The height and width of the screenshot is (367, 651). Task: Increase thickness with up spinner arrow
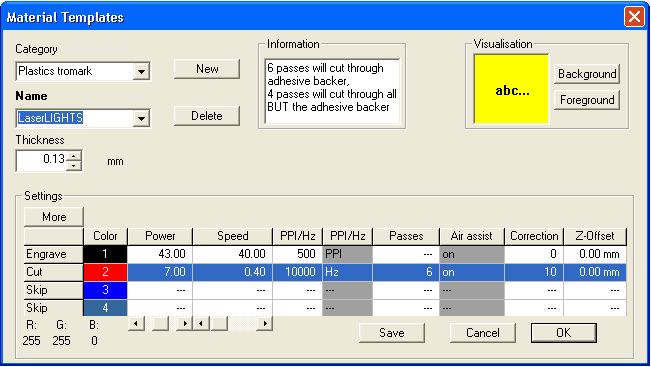pyautogui.click(x=73, y=156)
